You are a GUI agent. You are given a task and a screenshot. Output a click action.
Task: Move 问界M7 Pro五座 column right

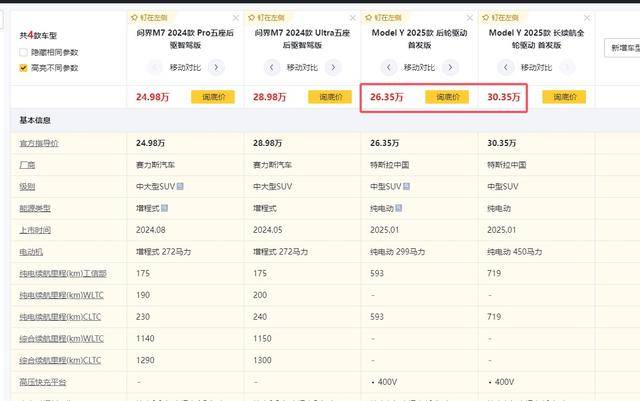(216, 67)
